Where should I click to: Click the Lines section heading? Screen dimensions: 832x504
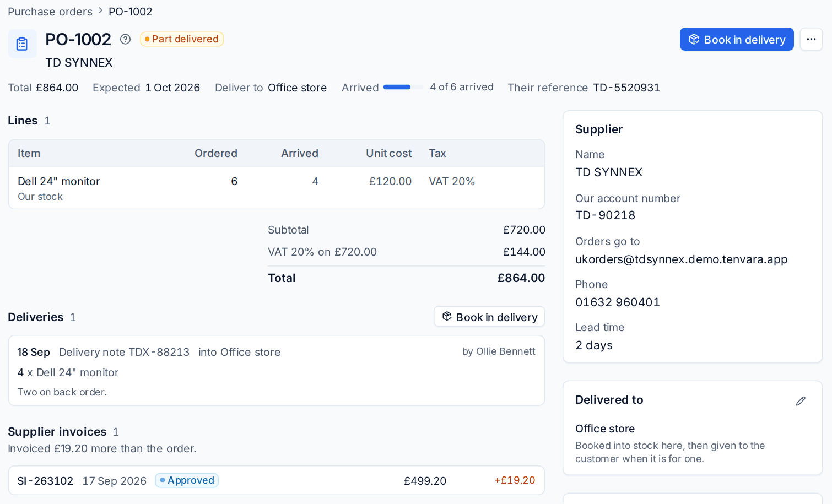click(x=23, y=121)
